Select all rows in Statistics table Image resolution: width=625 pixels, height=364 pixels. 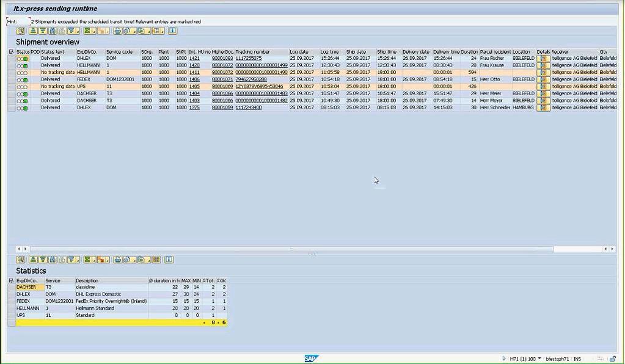pos(11,281)
